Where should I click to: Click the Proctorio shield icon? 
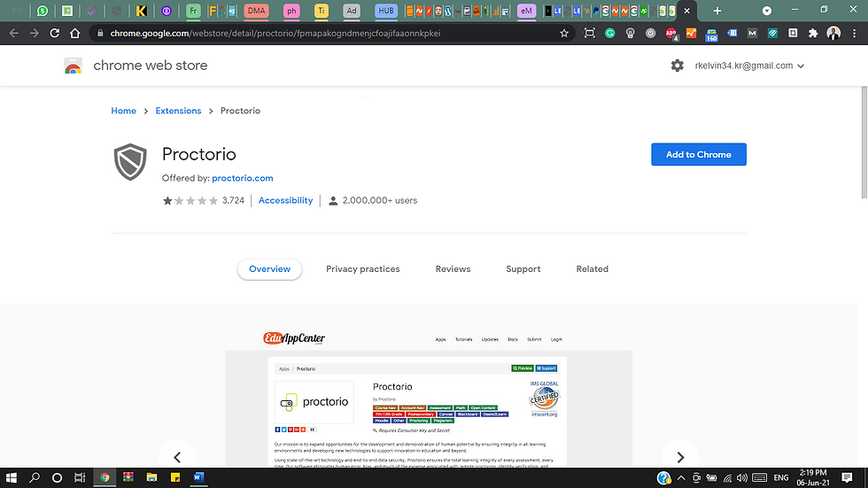tap(131, 161)
